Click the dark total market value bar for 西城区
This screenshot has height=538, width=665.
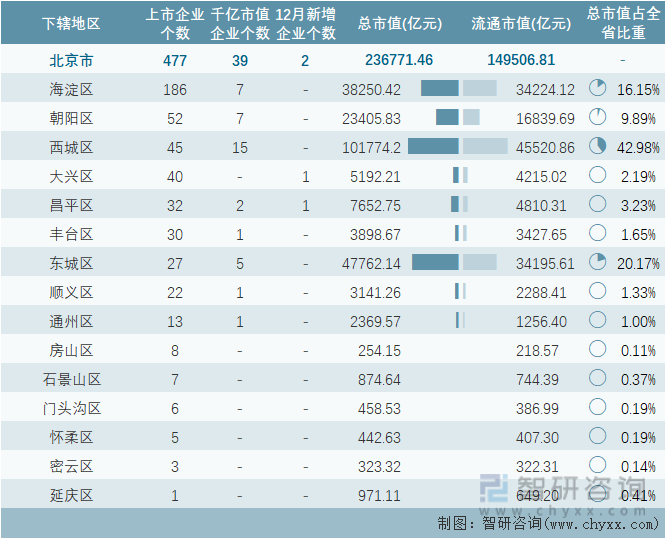coord(433,146)
